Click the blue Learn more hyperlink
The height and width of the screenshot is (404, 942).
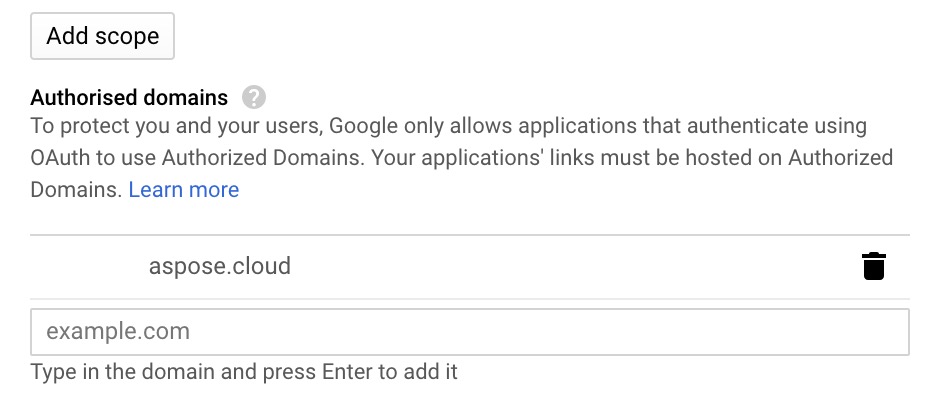[184, 190]
